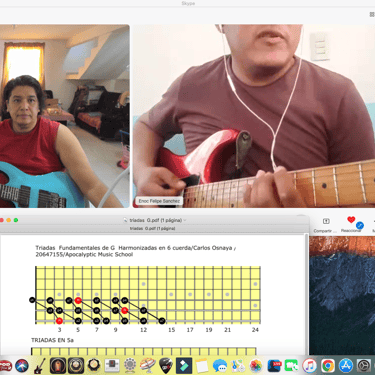Open the yellow Notes app in Dock
375x375 pixels.
click(202, 366)
